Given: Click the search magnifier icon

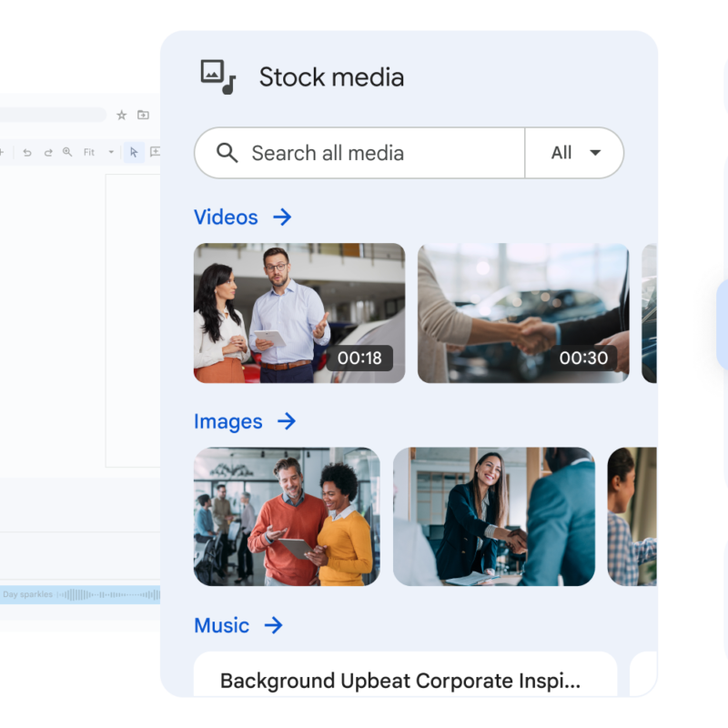Looking at the screenshot, I should [227, 153].
